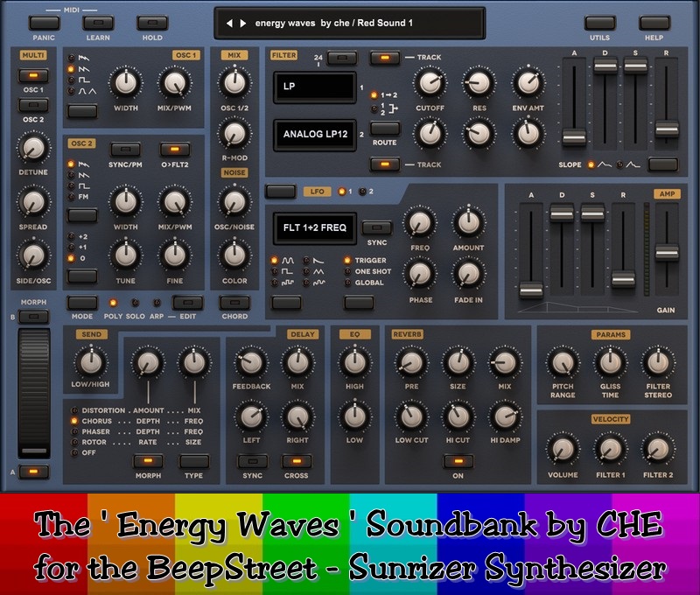The image size is (700, 595).
Task: Open the UTILS menu
Action: point(599,24)
